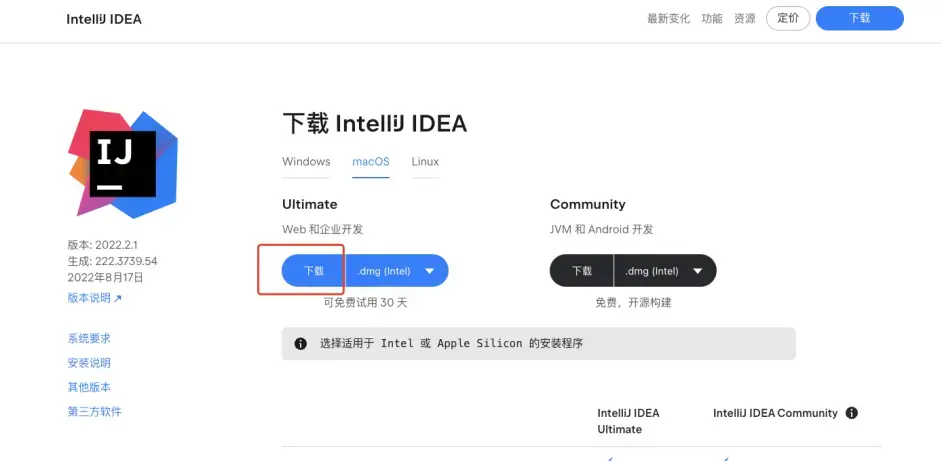Open 最新变化 in top navigation
Image resolution: width=942 pixels, height=461 pixels.
669,19
